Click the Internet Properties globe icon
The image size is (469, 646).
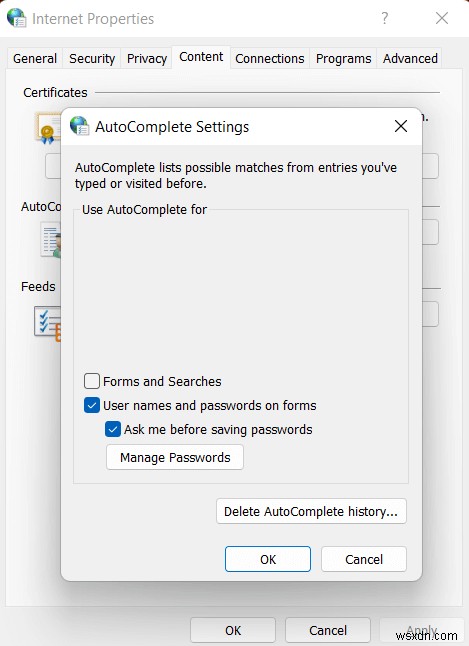[17, 18]
